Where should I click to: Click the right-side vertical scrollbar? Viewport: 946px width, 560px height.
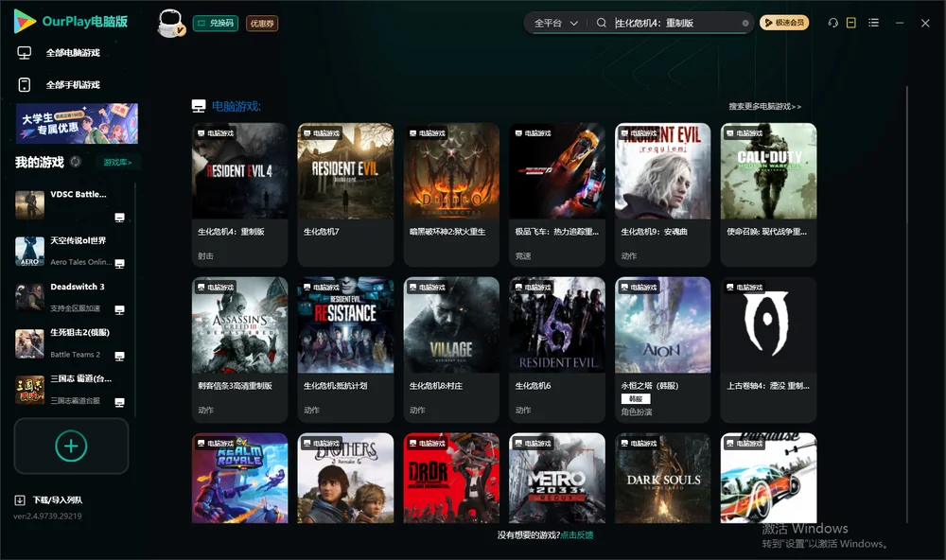pos(907,305)
